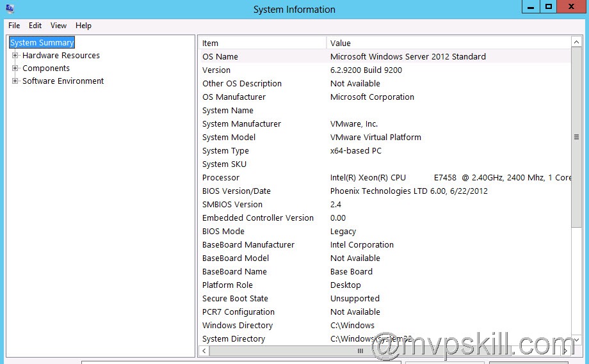Open the File menu

click(x=14, y=26)
